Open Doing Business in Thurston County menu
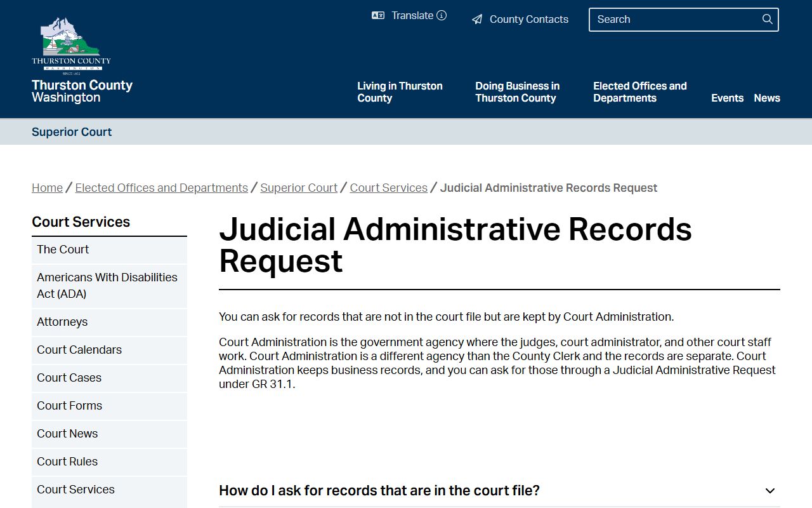Screen dimensions: 812x508 [518, 92]
